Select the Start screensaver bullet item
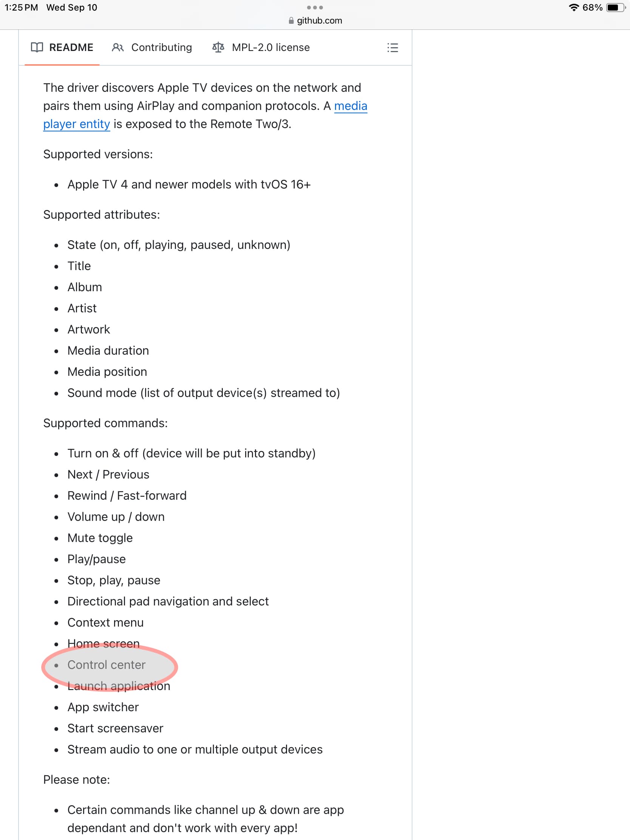Viewport: 630px width, 840px height. click(x=115, y=728)
